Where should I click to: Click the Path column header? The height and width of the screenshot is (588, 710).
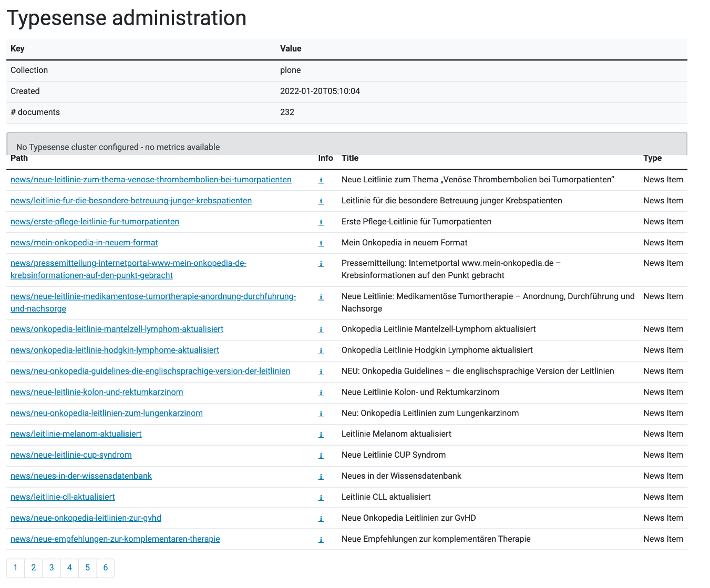coord(19,158)
